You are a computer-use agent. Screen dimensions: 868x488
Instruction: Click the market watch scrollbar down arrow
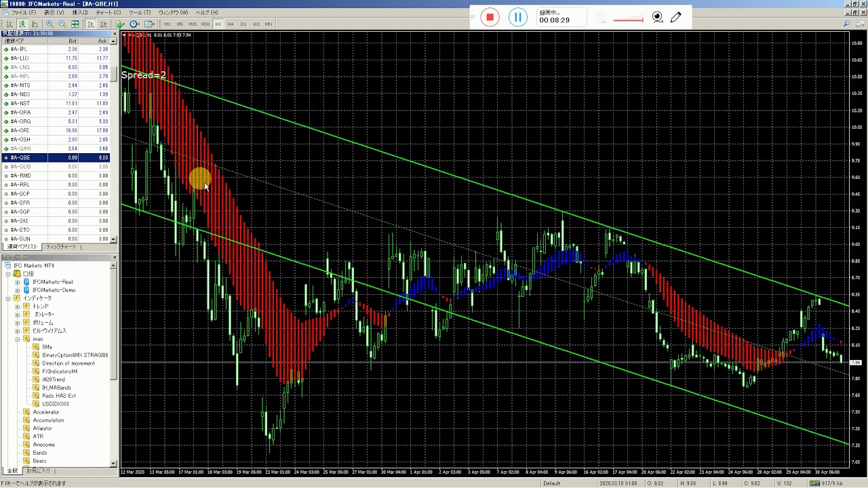click(x=113, y=239)
